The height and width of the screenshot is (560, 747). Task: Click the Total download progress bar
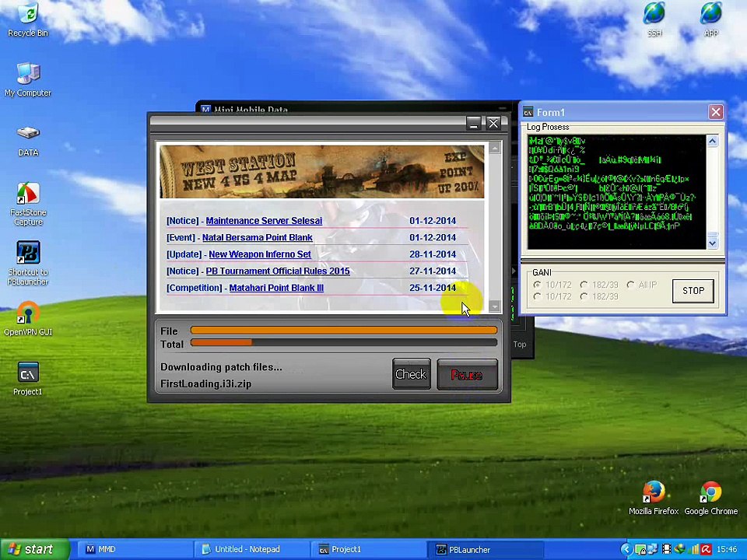pos(343,342)
